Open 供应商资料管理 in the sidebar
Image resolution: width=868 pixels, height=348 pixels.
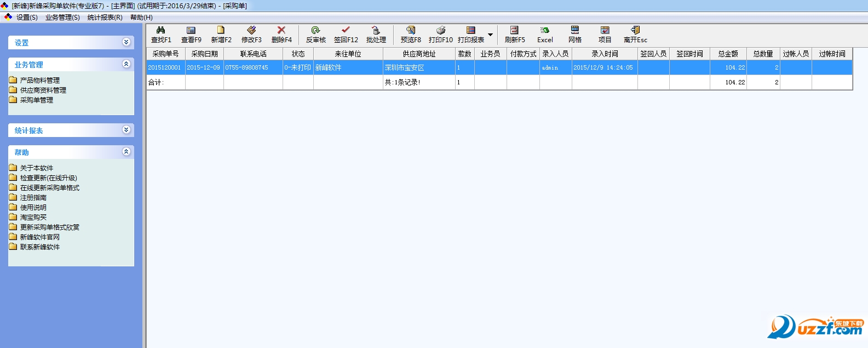pos(43,90)
